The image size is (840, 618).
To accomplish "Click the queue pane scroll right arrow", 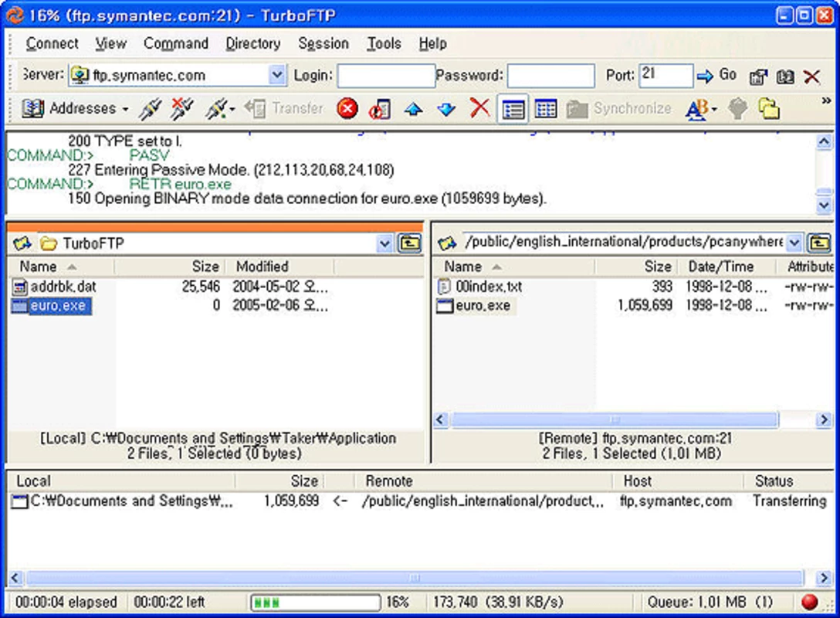I will 823,577.
